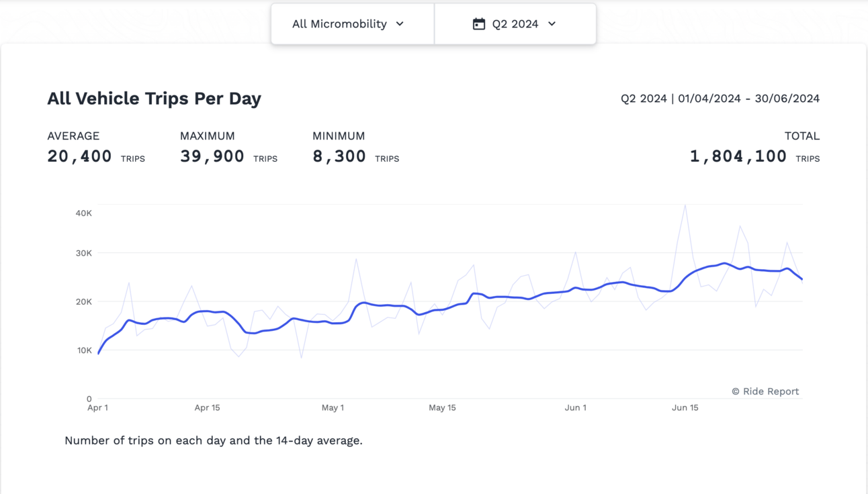Click the total 1,804,100 trips figure
Screen dimensions: 868x494
click(x=738, y=156)
